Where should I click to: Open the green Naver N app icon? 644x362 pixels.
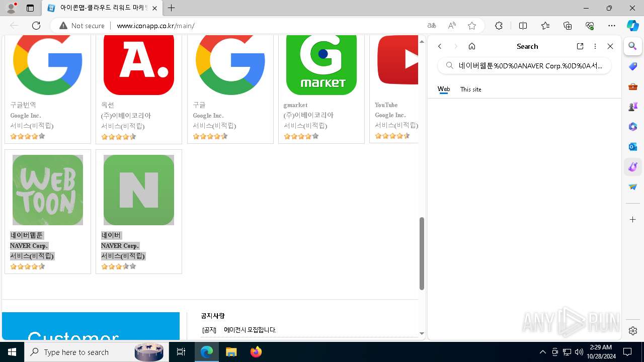[x=139, y=190]
